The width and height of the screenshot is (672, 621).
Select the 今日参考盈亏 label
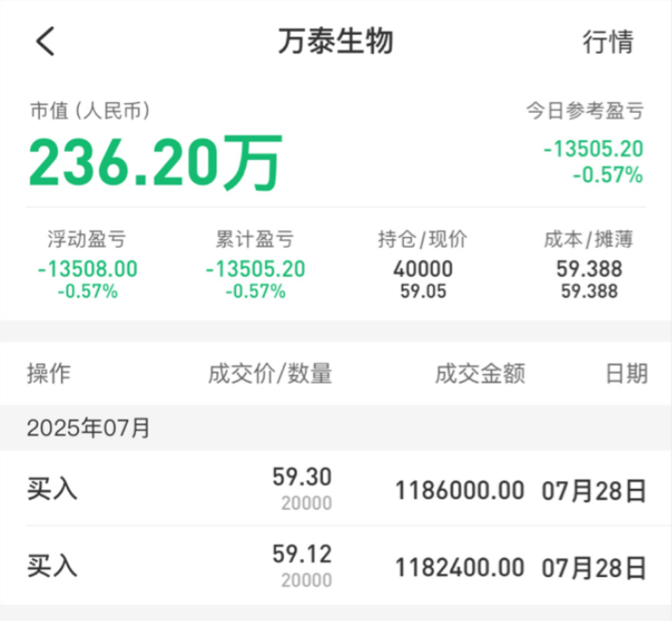coord(585,110)
